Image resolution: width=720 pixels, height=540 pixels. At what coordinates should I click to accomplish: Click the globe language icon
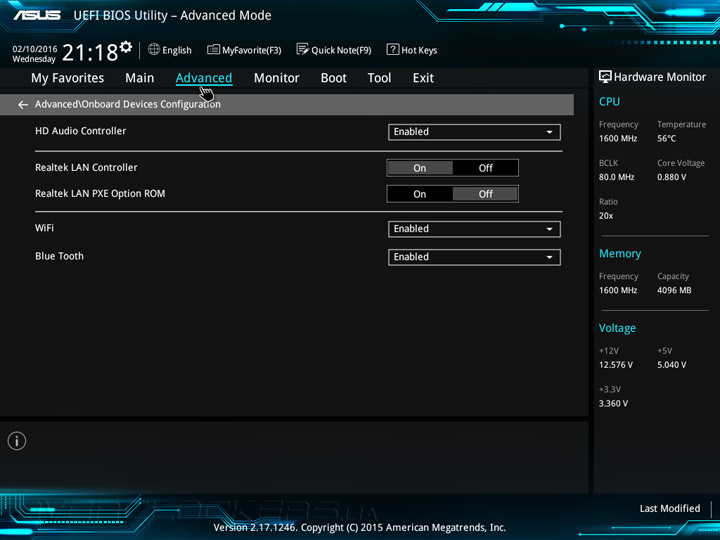tap(154, 49)
